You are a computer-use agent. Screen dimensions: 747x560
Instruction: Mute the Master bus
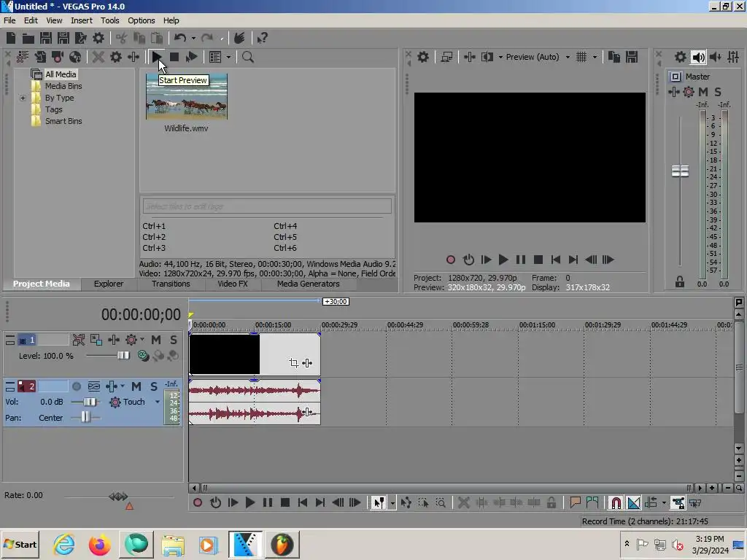click(703, 92)
